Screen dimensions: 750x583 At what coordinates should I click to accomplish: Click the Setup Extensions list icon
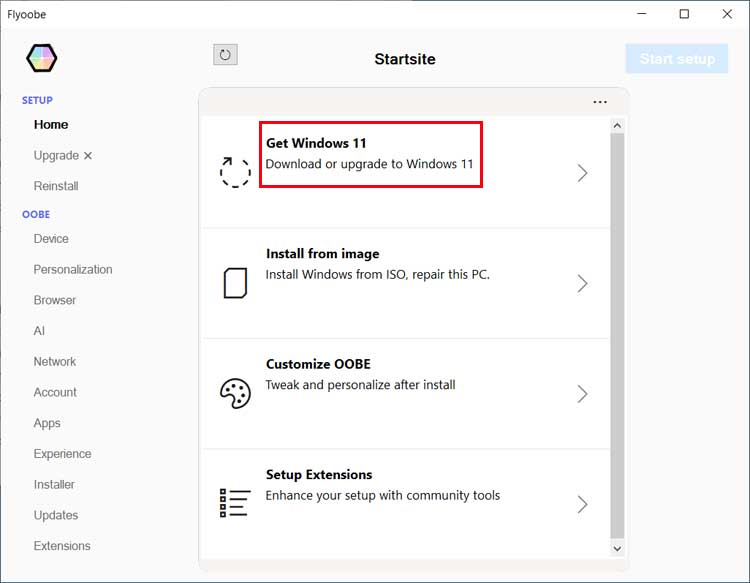tap(235, 503)
